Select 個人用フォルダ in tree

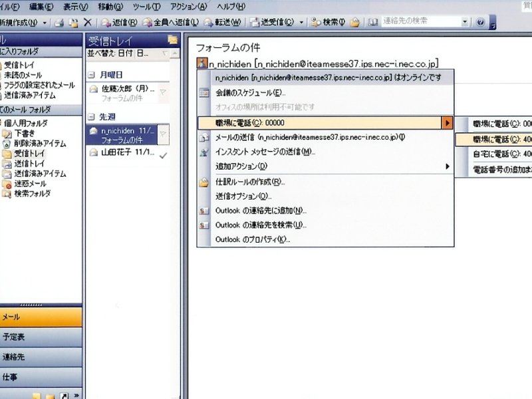pyautogui.click(x=25, y=123)
